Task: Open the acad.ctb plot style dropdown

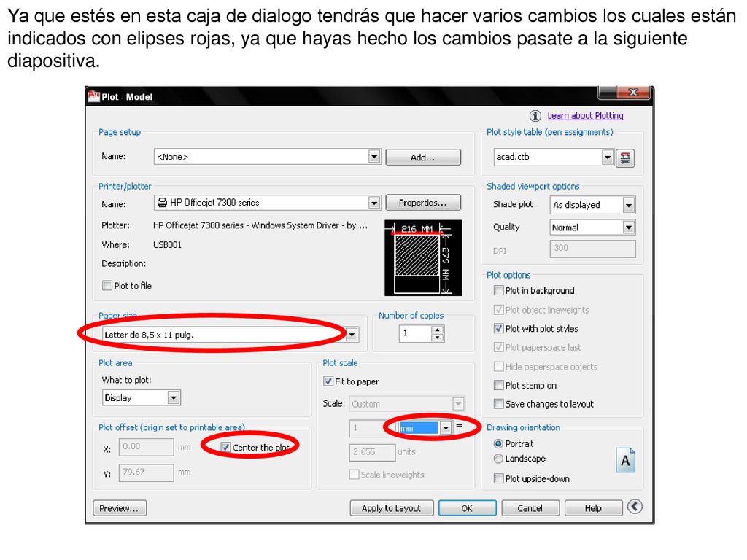Action: click(x=607, y=157)
